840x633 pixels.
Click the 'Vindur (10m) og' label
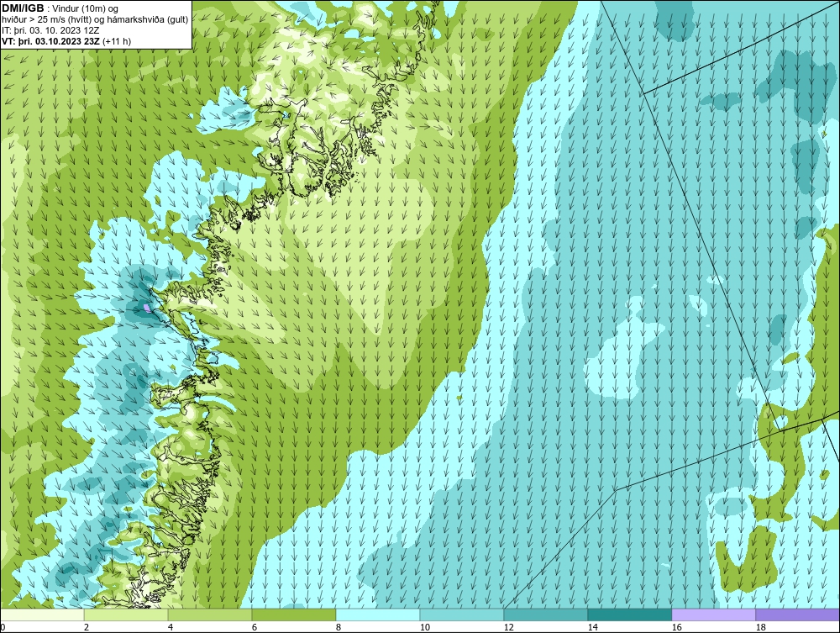(85, 8)
